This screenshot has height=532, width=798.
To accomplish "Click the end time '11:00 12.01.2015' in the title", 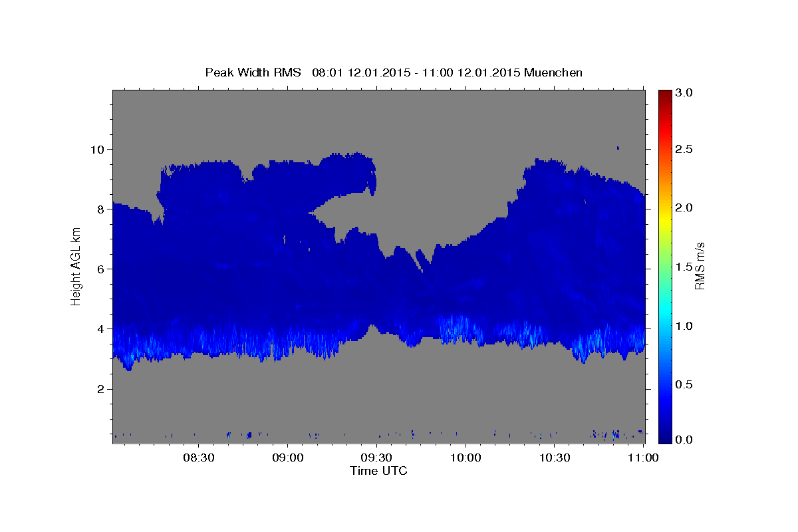I will tap(470, 72).
